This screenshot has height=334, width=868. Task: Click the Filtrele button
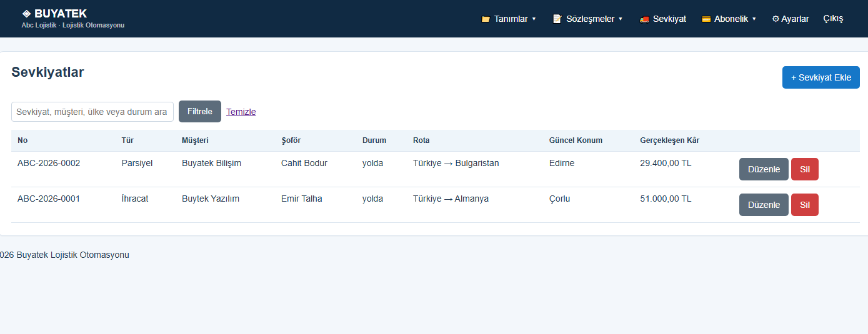coord(200,112)
